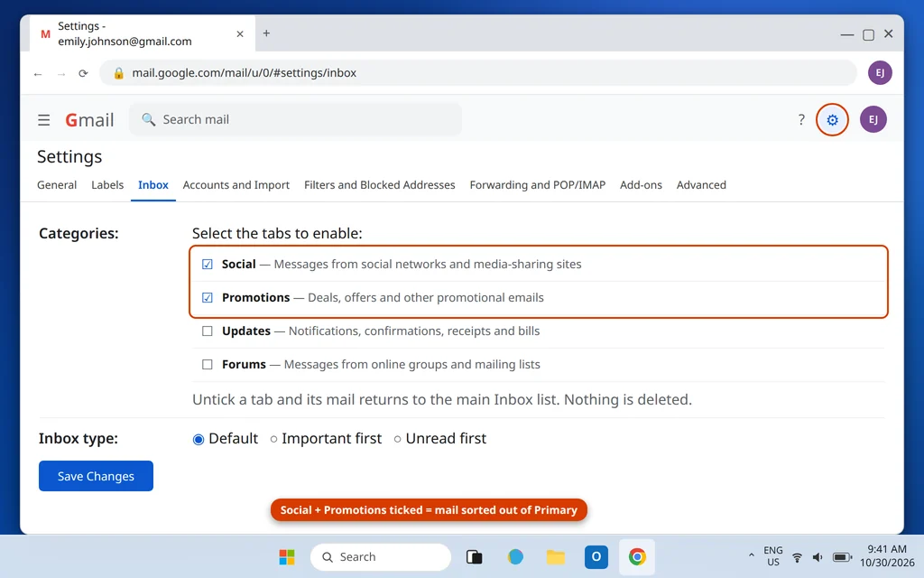This screenshot has height=578, width=924.
Task: Untick the Promotions category checkbox
Action: (207, 297)
